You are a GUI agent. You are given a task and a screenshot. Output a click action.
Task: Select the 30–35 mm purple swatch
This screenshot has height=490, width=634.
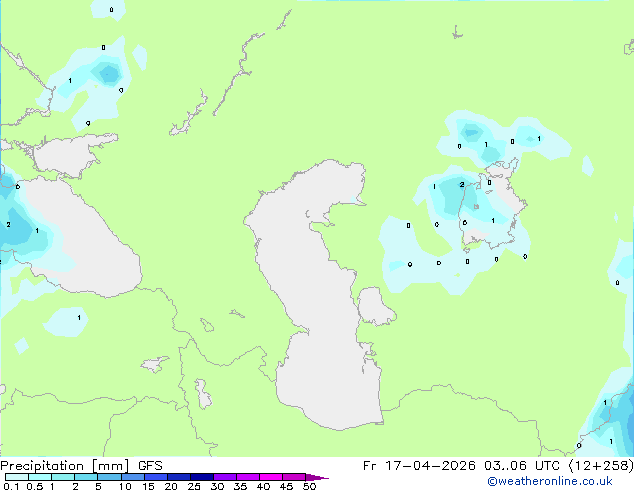coord(224,477)
